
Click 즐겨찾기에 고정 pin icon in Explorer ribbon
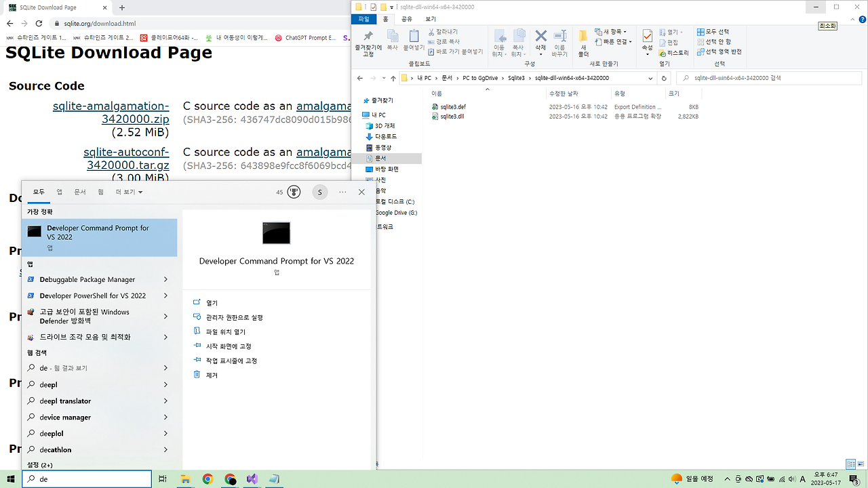pos(368,43)
